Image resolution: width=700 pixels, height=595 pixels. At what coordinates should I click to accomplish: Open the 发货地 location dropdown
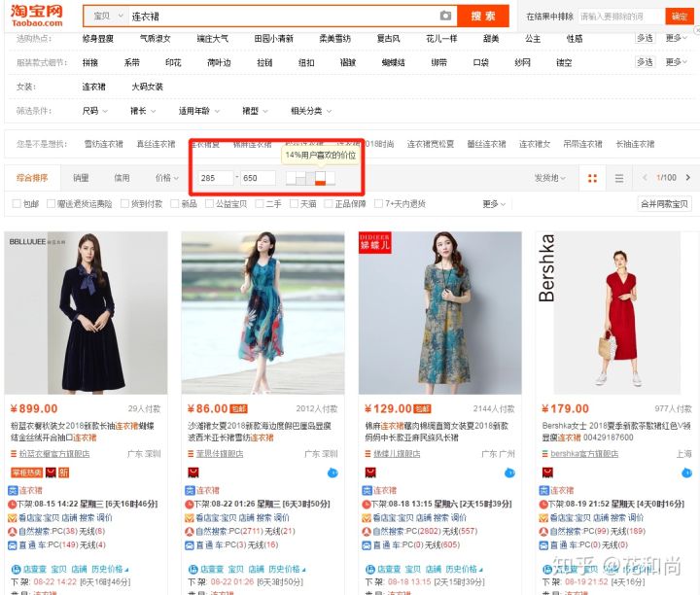coord(550,178)
